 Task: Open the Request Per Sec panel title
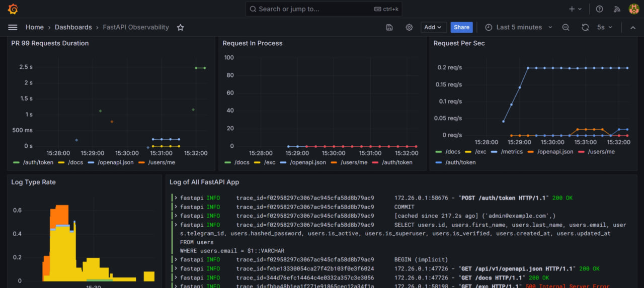point(459,43)
